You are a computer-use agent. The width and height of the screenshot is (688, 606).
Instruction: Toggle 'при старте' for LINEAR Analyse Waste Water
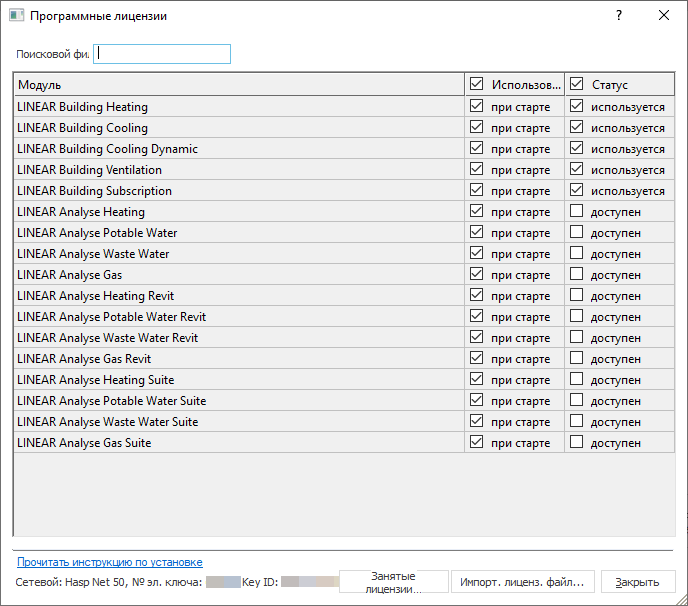[x=477, y=253]
